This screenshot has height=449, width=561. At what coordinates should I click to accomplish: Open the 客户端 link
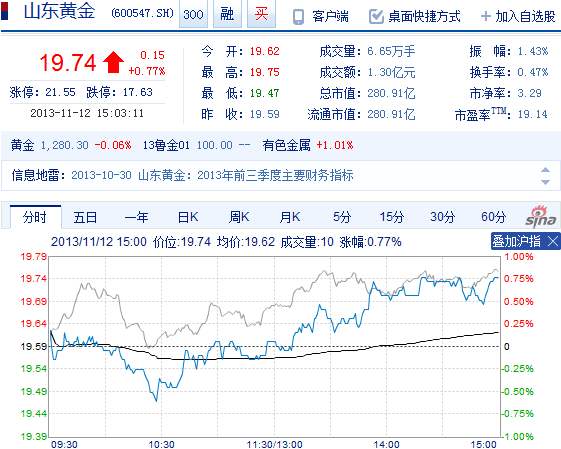330,16
